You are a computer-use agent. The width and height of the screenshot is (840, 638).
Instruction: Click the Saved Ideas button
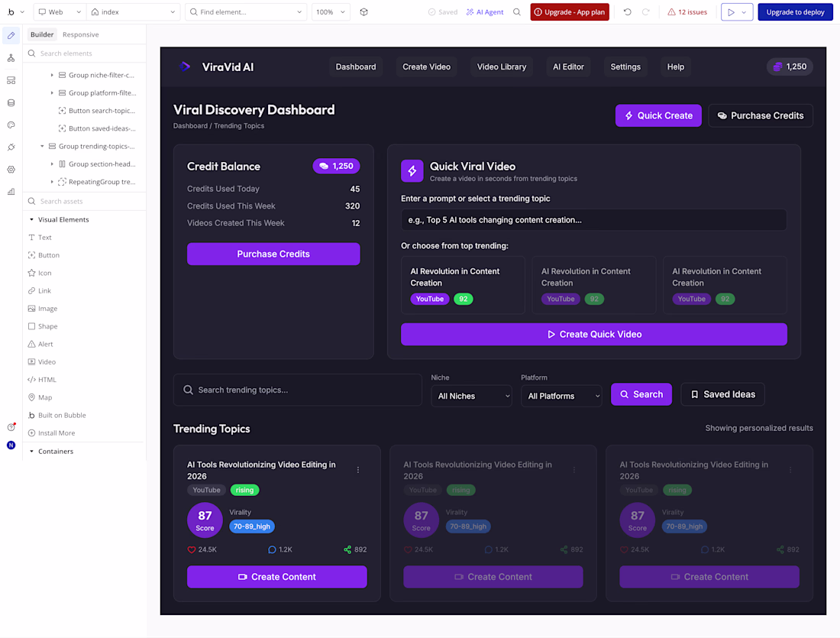coord(722,394)
